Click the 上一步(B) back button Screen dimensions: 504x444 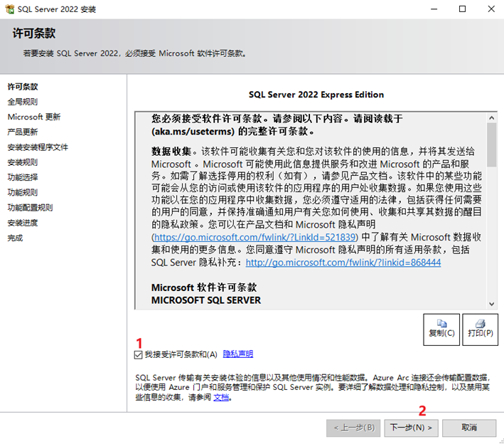click(x=353, y=428)
